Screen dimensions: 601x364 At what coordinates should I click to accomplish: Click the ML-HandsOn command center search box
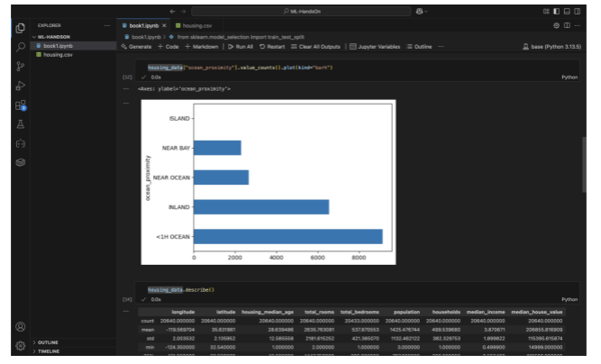click(301, 12)
